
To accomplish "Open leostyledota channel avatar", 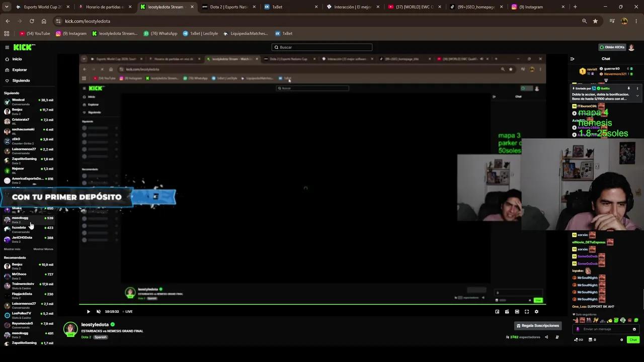I will (x=70, y=328).
